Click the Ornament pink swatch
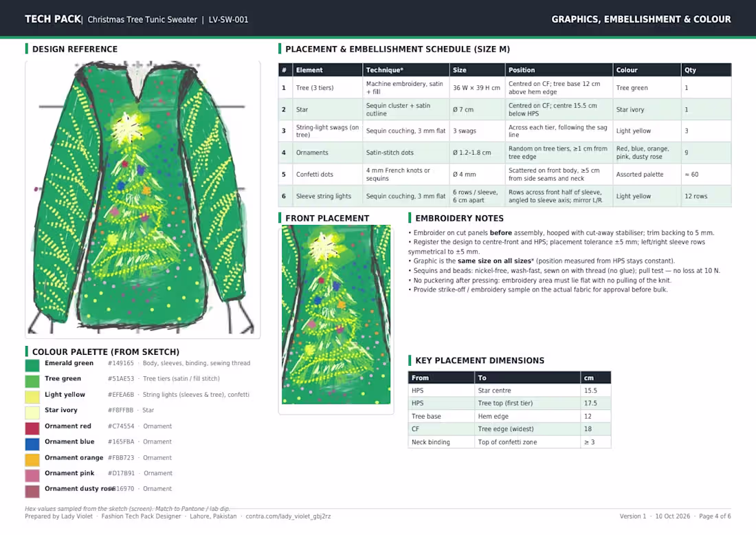 tap(32, 475)
